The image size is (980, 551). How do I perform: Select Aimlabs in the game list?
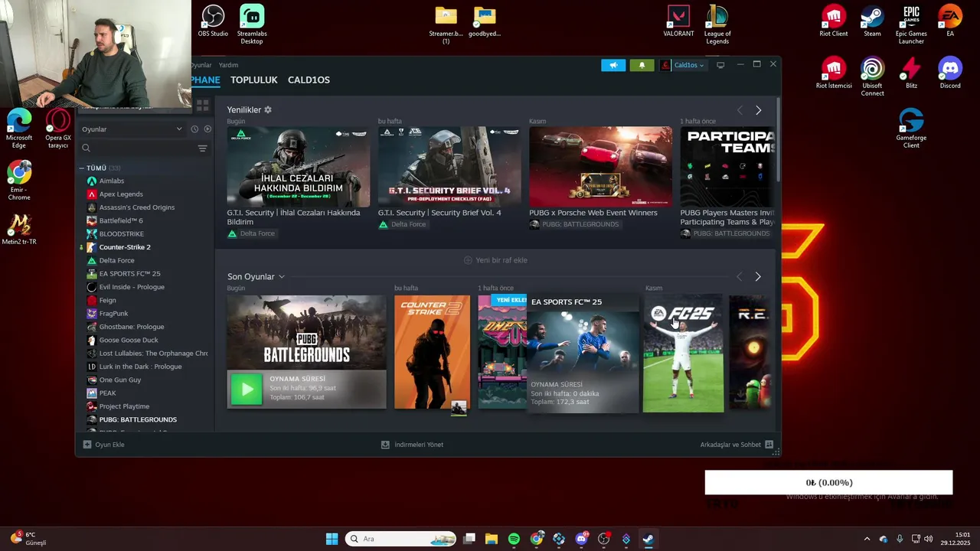pyautogui.click(x=111, y=181)
